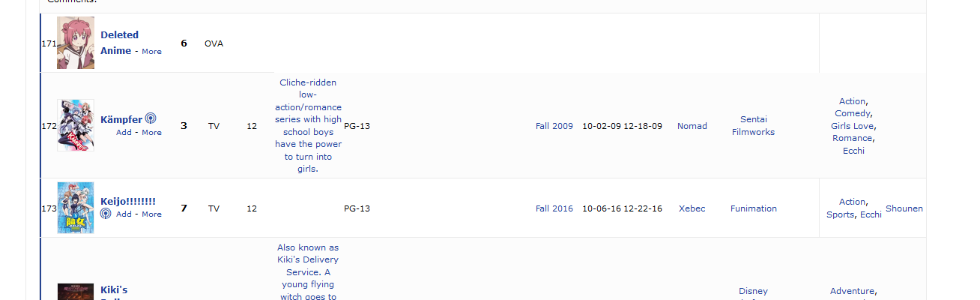Expand More options for Deleted Anime
Viewport: 980px width, 300px height.
151,52
